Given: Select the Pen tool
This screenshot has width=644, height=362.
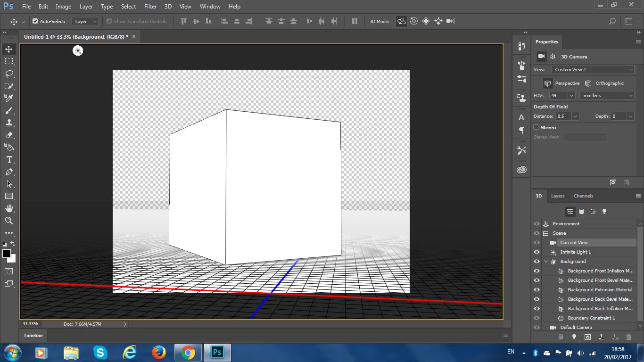Looking at the screenshot, I should [x=9, y=172].
